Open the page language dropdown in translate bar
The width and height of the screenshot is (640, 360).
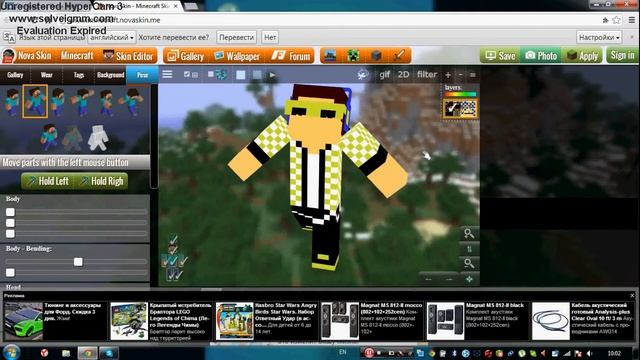112,37
